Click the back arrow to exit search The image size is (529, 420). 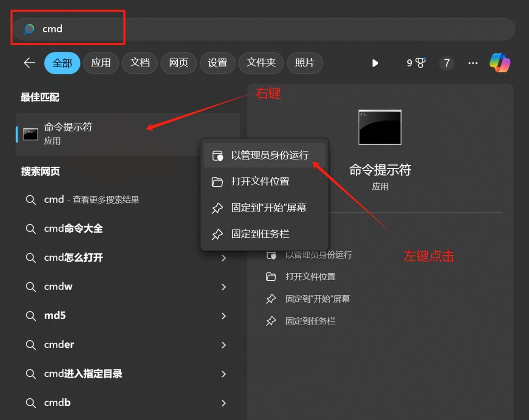click(x=29, y=63)
